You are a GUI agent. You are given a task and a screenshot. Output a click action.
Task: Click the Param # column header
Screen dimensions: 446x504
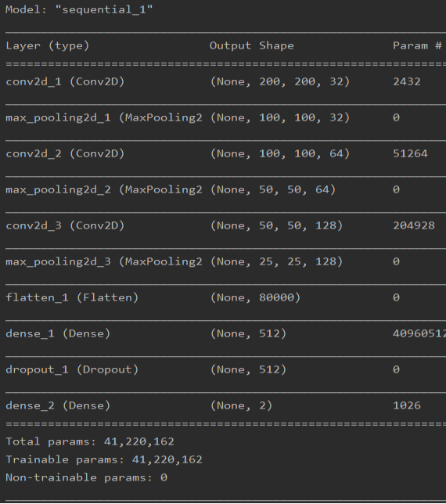click(417, 45)
